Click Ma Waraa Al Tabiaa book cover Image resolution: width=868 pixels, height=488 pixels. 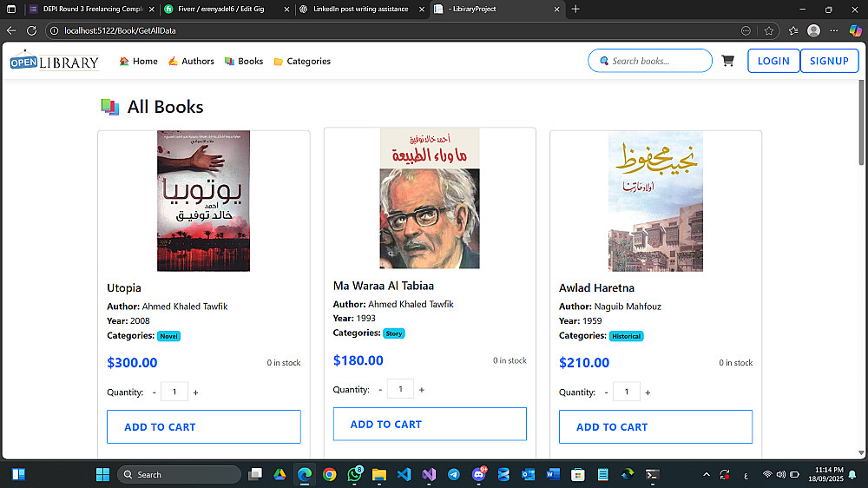point(430,198)
